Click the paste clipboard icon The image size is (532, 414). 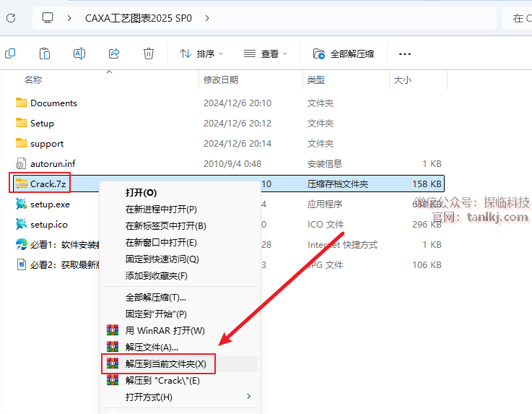pos(45,53)
